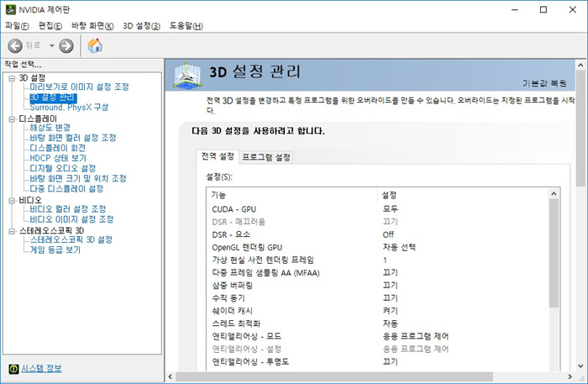Select 미리보기로 이미지 설정 조정
Image resolution: width=588 pixels, height=384 pixels.
click(79, 87)
